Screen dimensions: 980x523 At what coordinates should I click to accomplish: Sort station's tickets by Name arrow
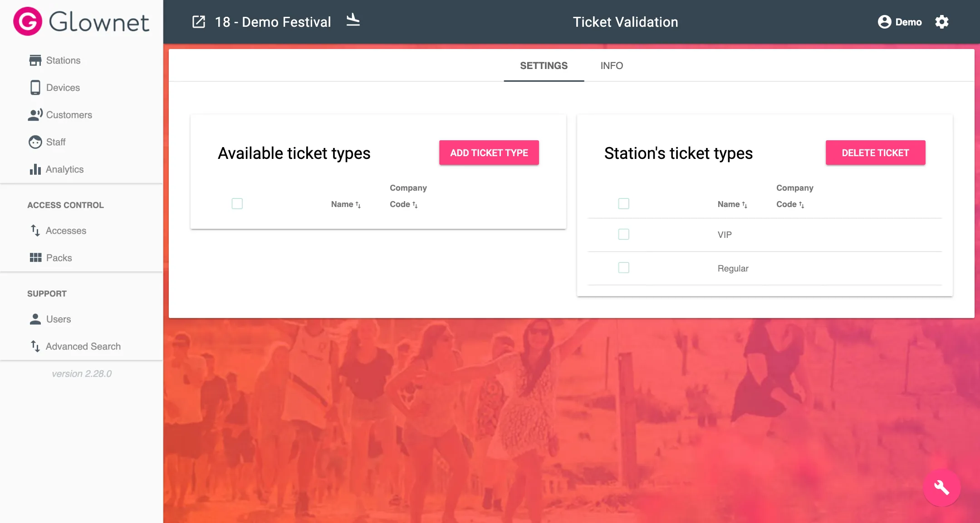745,205
